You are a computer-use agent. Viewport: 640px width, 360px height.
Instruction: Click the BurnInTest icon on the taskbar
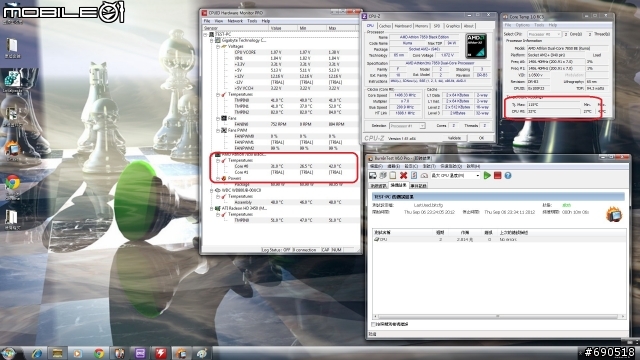(181, 353)
